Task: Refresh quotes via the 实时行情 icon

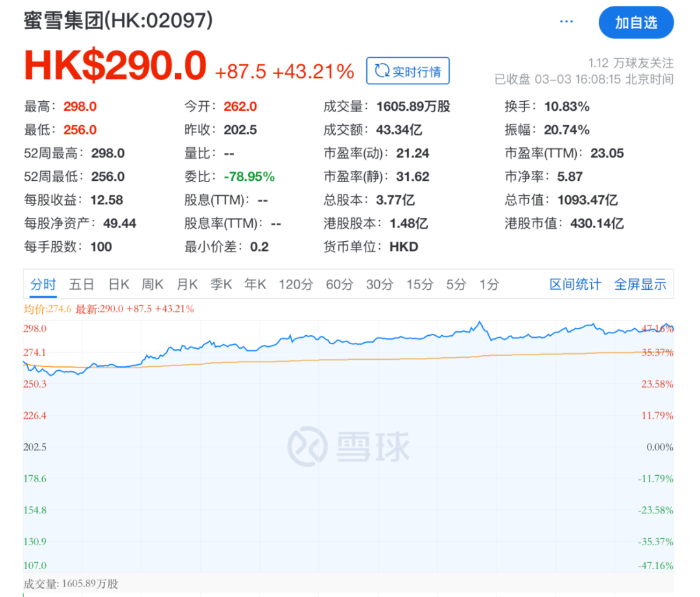Action: coord(407,71)
